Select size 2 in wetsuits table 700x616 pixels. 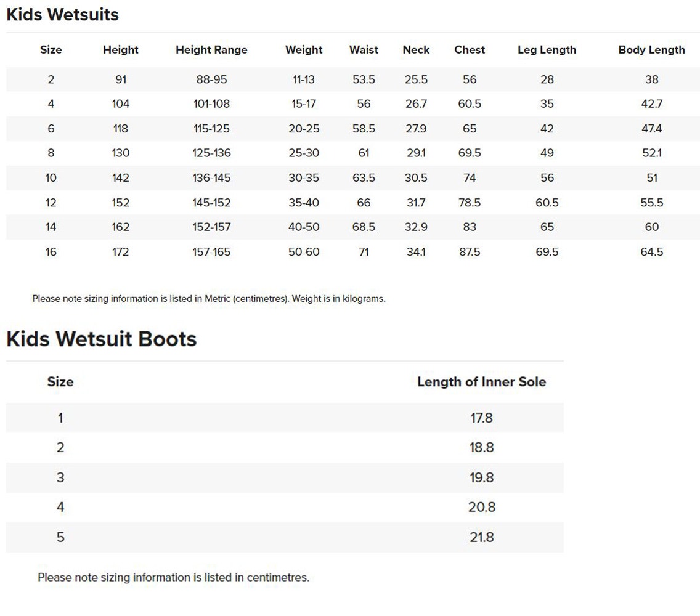point(51,79)
